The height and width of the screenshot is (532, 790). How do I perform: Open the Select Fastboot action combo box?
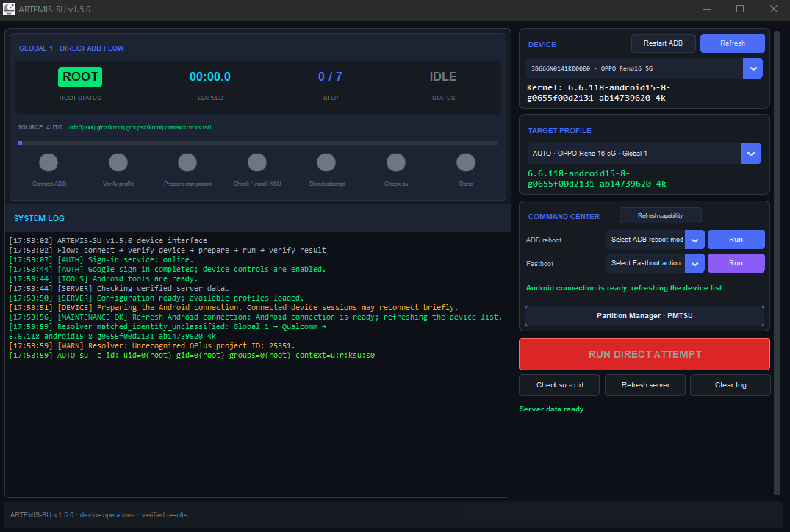(x=656, y=263)
